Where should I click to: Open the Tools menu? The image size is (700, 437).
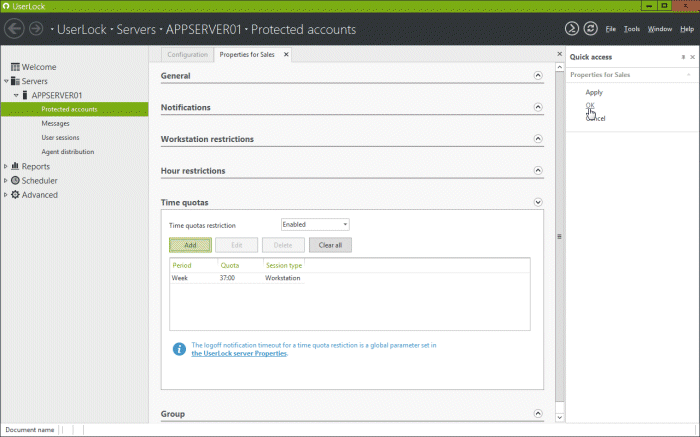631,29
